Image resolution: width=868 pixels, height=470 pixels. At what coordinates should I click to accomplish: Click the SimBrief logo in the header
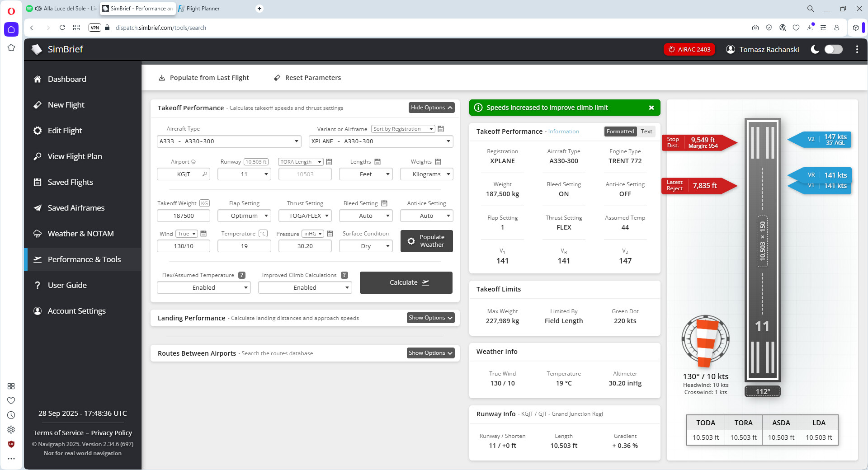coord(57,49)
